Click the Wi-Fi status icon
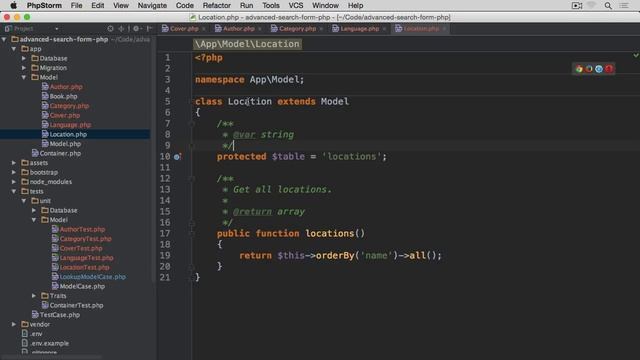Image resolution: width=640 pixels, height=360 pixels. click(591, 6)
